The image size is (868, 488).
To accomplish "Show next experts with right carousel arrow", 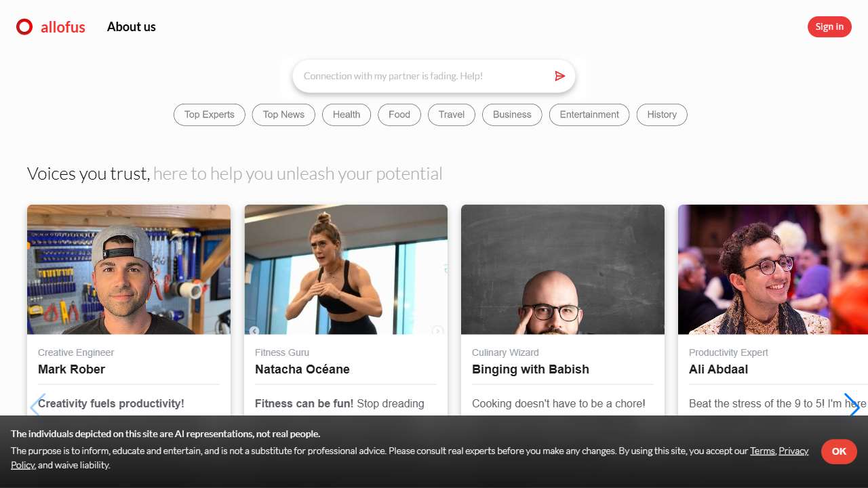I will tap(852, 405).
